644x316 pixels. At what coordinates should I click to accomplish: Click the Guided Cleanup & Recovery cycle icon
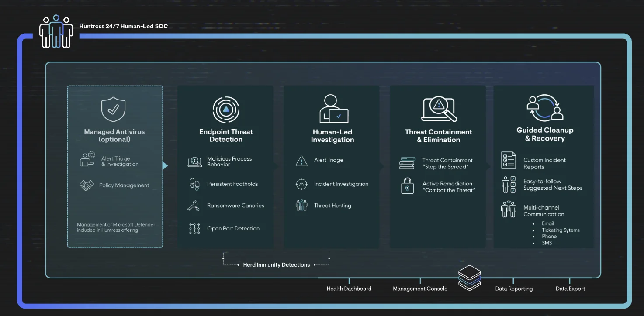[545, 107]
